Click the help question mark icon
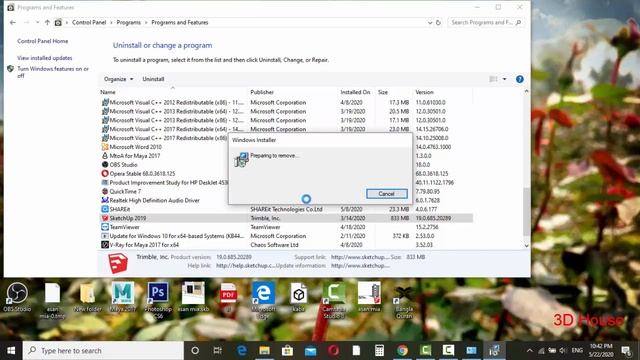This screenshot has height=360, width=640. tap(520, 79)
